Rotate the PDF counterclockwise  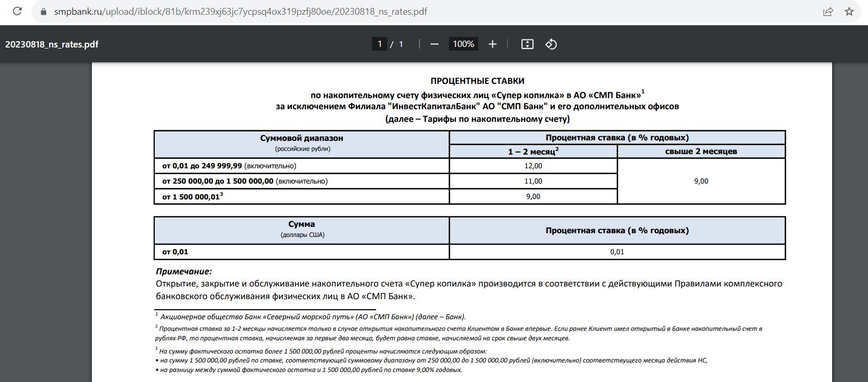[551, 44]
